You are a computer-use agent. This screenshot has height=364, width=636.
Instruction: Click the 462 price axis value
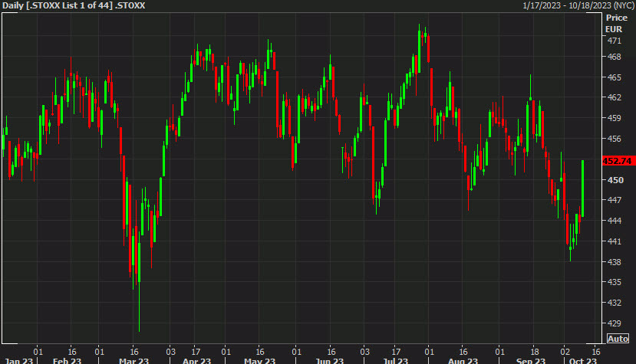click(614, 97)
